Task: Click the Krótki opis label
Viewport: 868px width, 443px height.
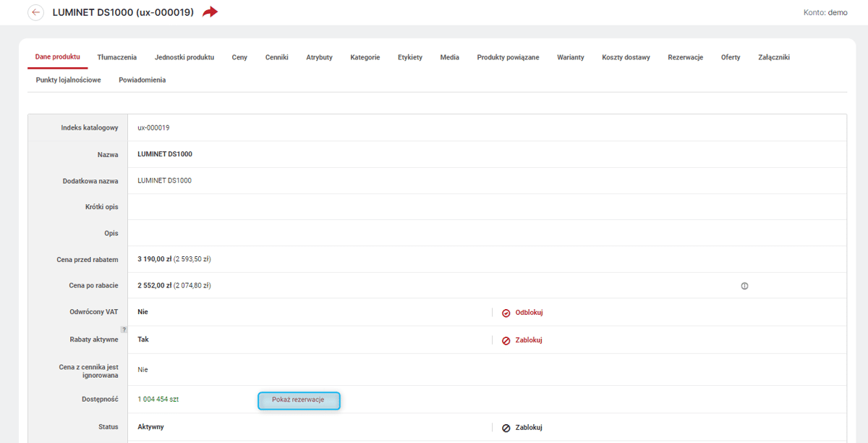Action: (101, 207)
